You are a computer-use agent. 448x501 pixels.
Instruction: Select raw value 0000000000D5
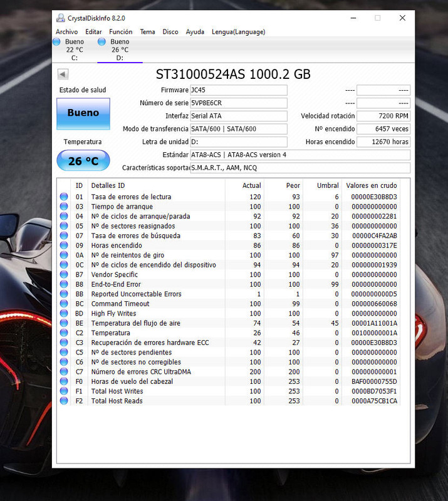374,294
